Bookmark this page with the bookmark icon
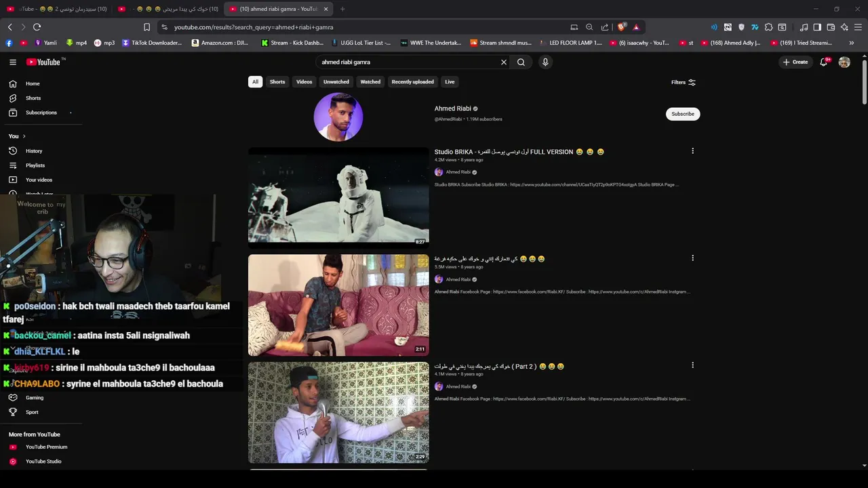The height and width of the screenshot is (488, 868). 146,27
